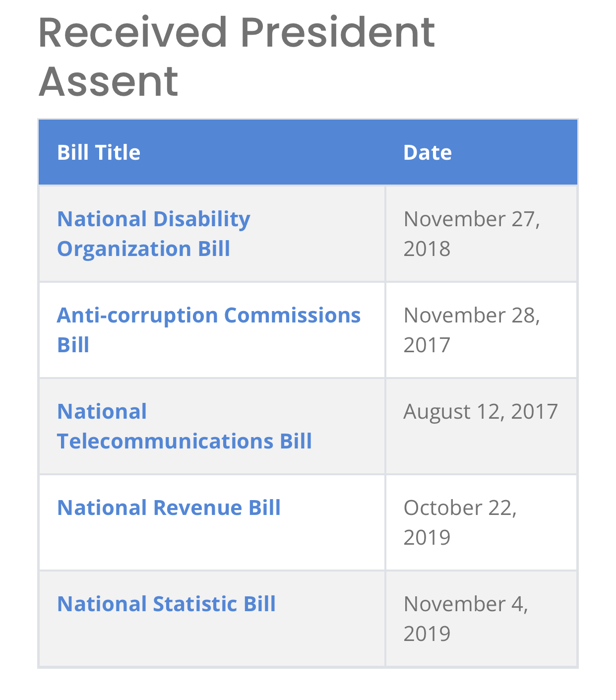Click the word Revenue in the bill link
Screen dimensions: 616x700
click(x=197, y=508)
